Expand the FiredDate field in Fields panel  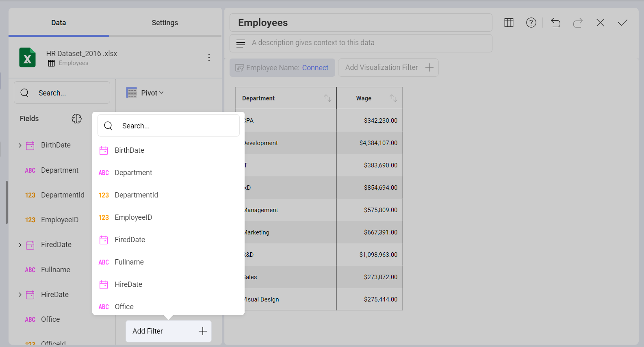tap(20, 245)
